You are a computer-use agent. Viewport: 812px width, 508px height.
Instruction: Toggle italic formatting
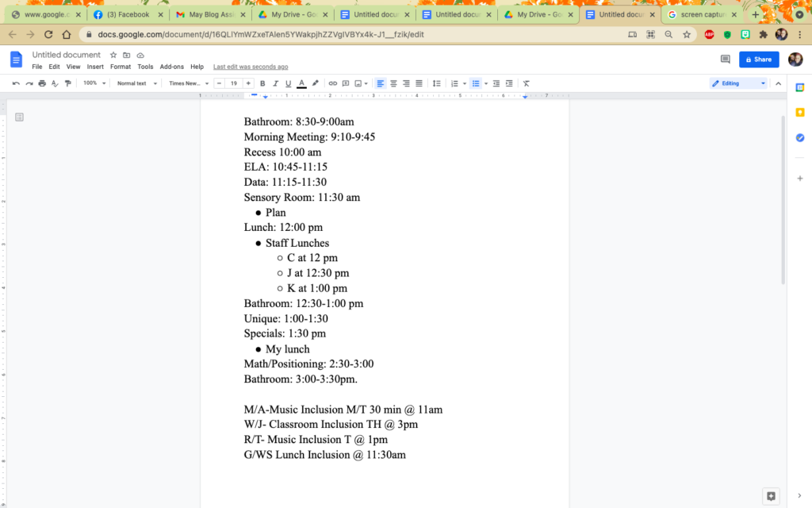tap(274, 83)
